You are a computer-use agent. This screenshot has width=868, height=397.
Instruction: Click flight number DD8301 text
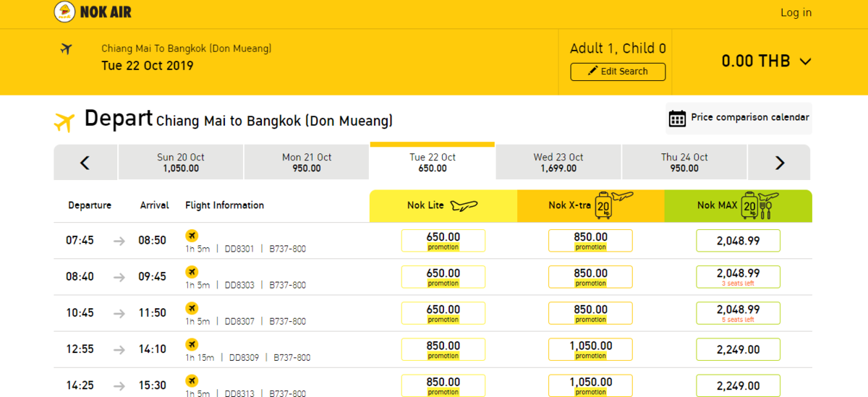click(239, 249)
